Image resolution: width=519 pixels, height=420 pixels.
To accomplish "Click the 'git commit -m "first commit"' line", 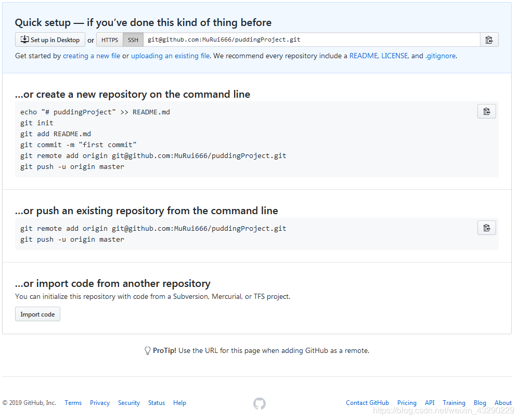I will [79, 145].
